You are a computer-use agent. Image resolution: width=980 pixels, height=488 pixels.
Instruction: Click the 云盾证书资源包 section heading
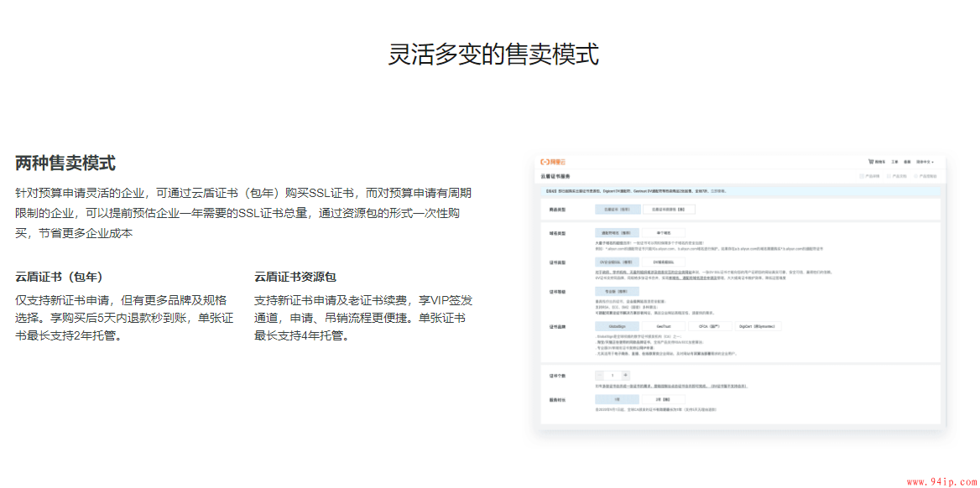(295, 277)
